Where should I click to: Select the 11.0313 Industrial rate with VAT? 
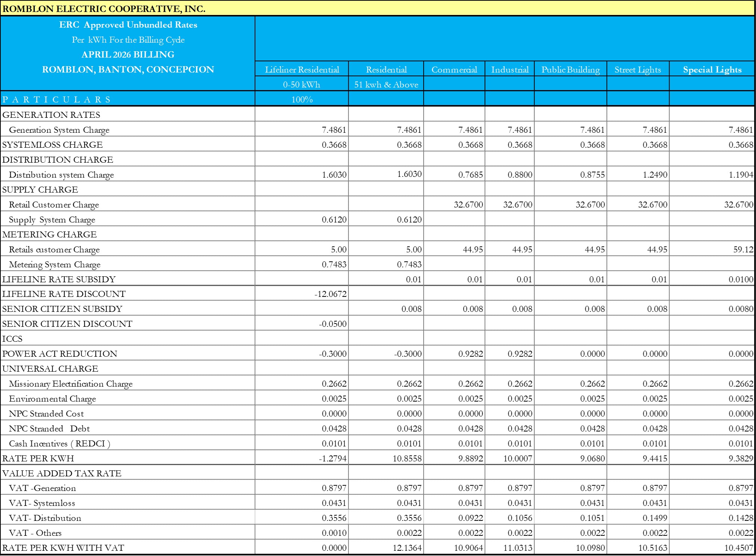point(518,548)
